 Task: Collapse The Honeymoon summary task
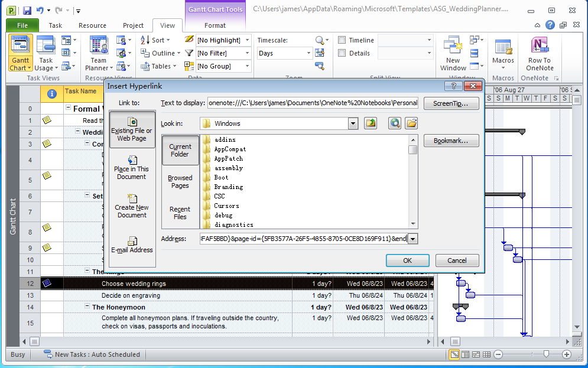[x=87, y=307]
